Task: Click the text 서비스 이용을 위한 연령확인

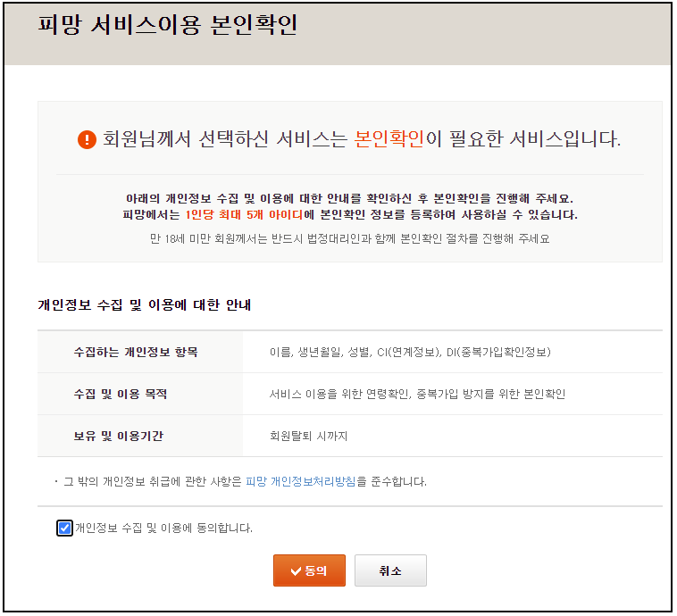Action: (x=338, y=394)
